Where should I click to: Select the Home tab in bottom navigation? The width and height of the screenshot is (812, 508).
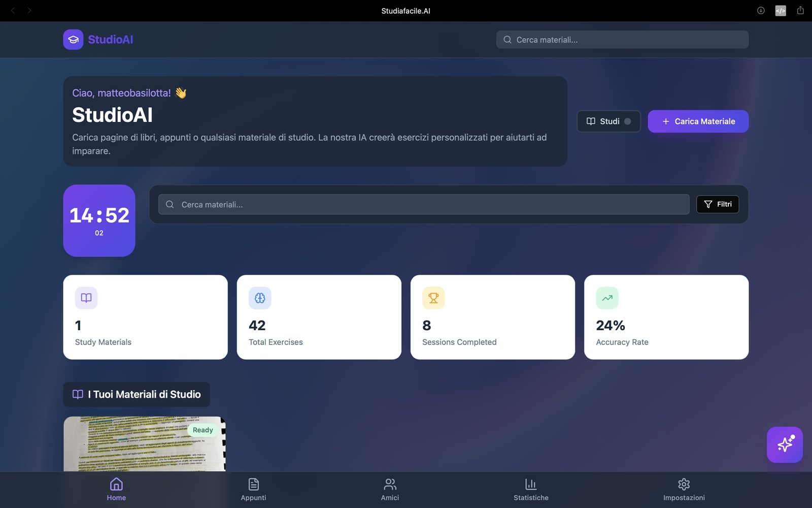tap(116, 489)
